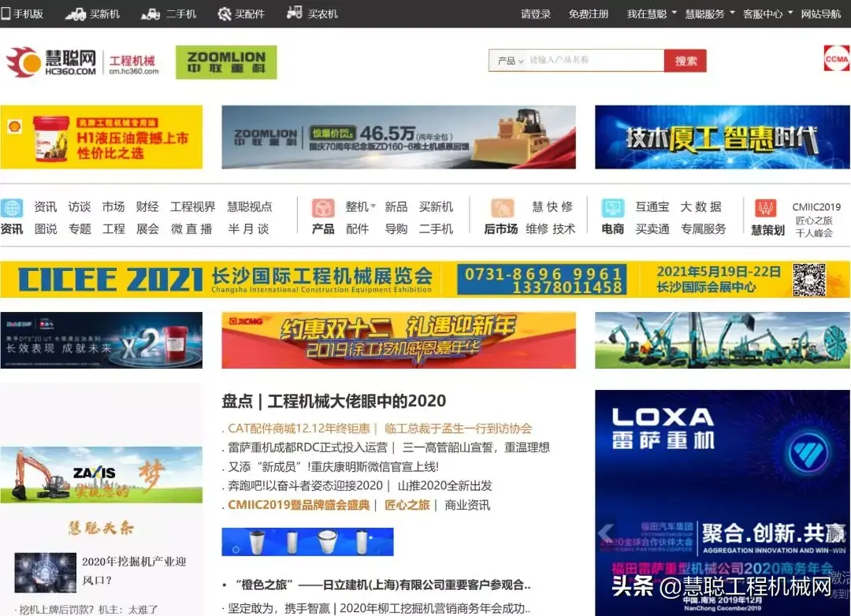Expand the 整机 dropdown arrow
The width and height of the screenshot is (851, 616).
click(x=373, y=206)
